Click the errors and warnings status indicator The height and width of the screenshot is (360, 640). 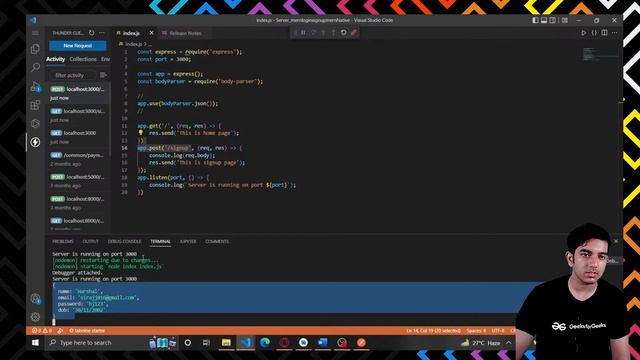tap(42, 331)
